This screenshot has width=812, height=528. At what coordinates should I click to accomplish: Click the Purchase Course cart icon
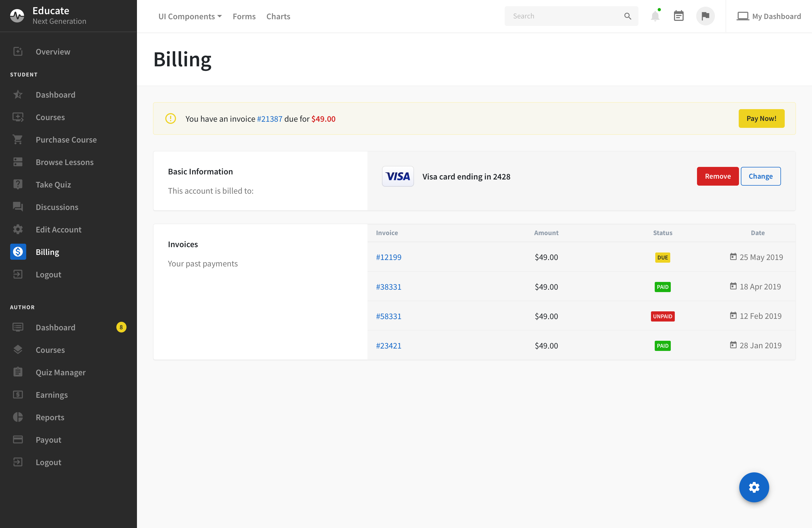pyautogui.click(x=18, y=140)
